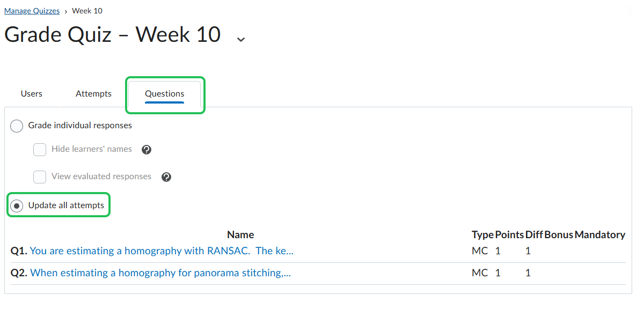Viewport: 644px width, 309px height.
Task: Click help icon beside Hide learners' names
Action: (147, 150)
